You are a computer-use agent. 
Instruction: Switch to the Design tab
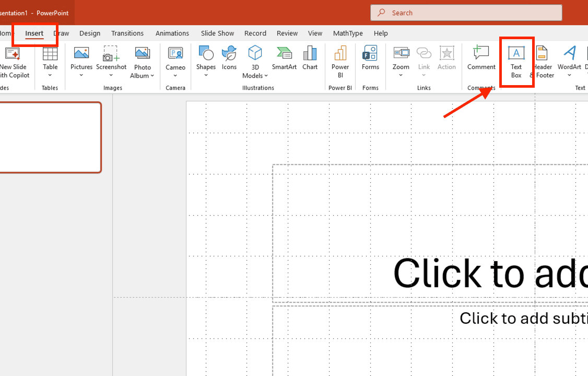(90, 33)
